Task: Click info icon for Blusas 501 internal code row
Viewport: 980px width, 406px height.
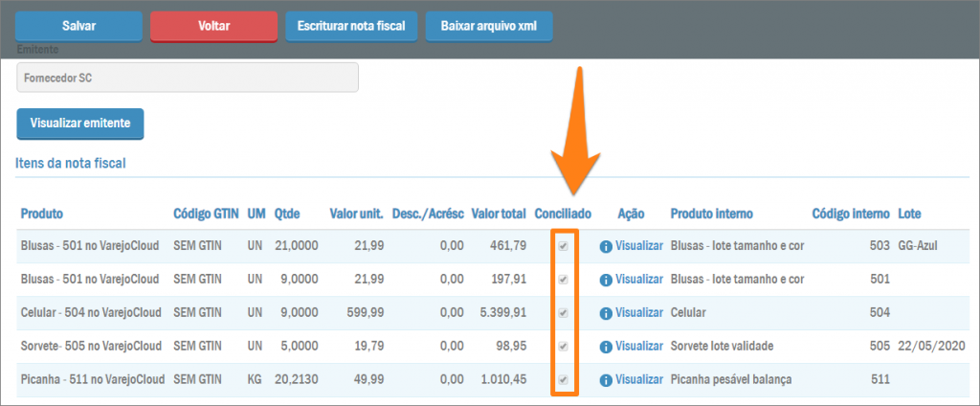Action: pyautogui.click(x=605, y=280)
